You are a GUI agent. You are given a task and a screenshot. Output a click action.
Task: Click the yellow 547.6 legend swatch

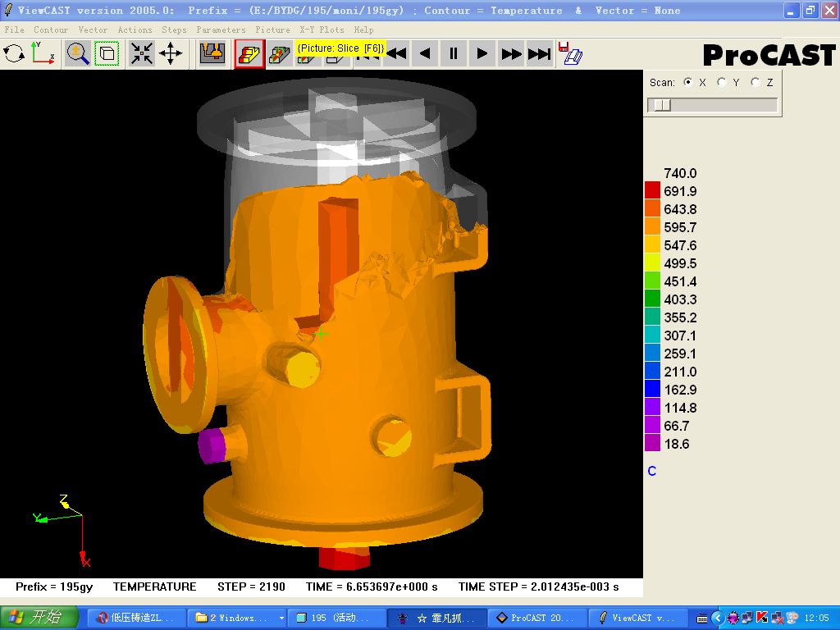click(652, 244)
